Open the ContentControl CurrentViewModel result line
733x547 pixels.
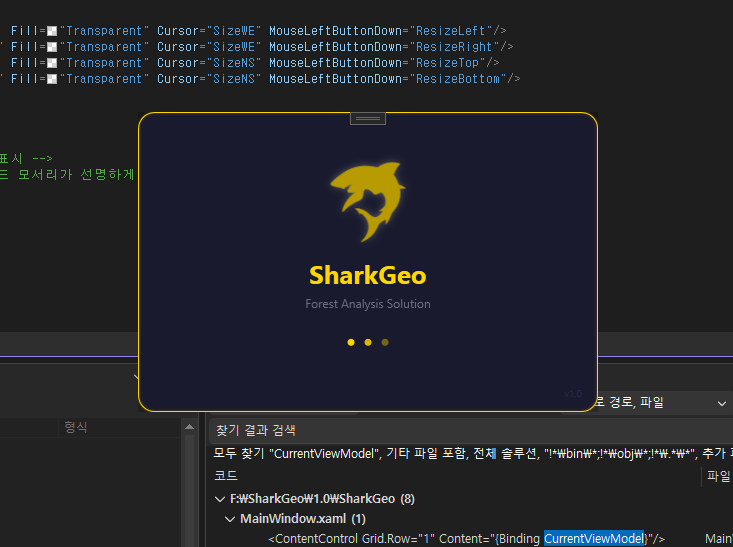click(466, 539)
